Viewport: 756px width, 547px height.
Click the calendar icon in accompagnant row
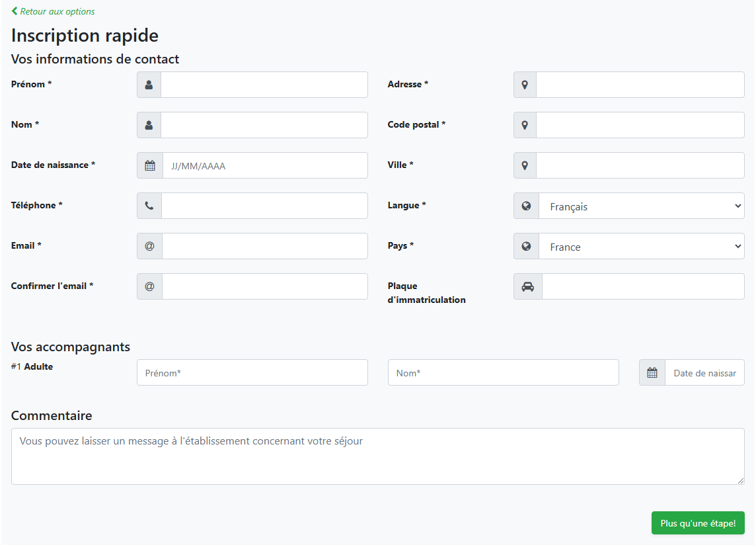tap(652, 372)
